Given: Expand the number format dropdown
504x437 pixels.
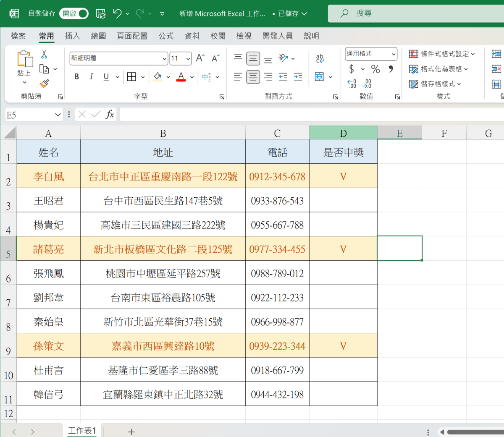Looking at the screenshot, I should (x=394, y=54).
